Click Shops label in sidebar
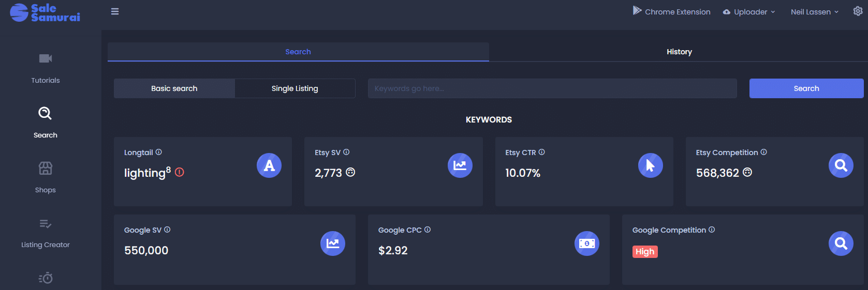This screenshot has width=868, height=290. pos(46,190)
